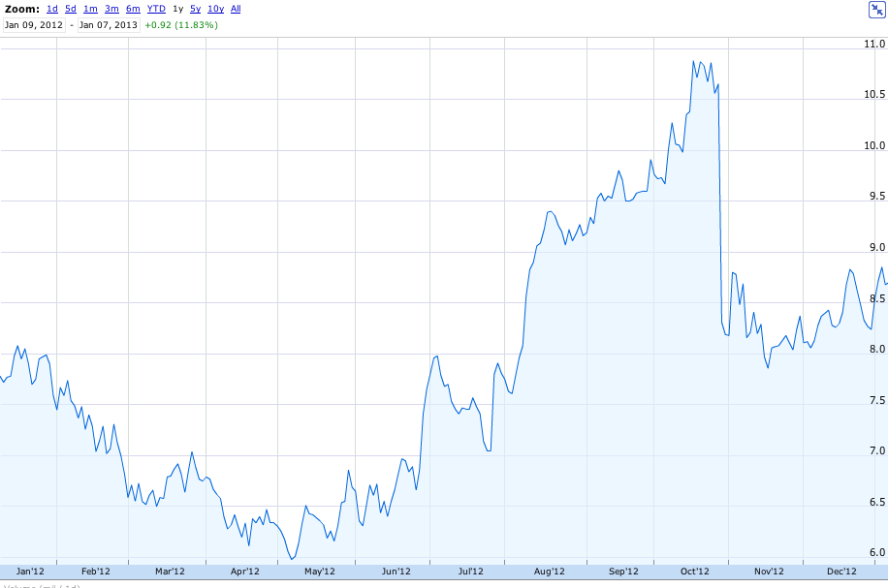888x588 pixels.
Task: Click the expand chart icon
Action: pos(875,10)
